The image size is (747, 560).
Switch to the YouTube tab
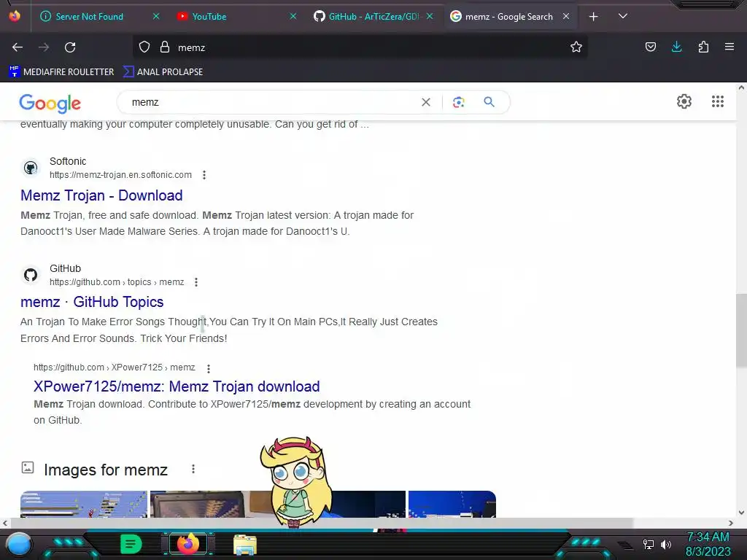209,17
